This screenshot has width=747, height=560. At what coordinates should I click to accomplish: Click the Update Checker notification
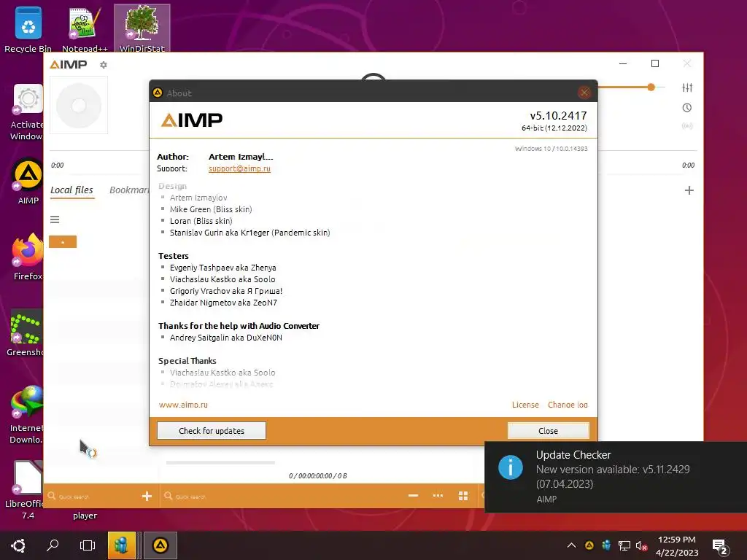[x=616, y=477]
